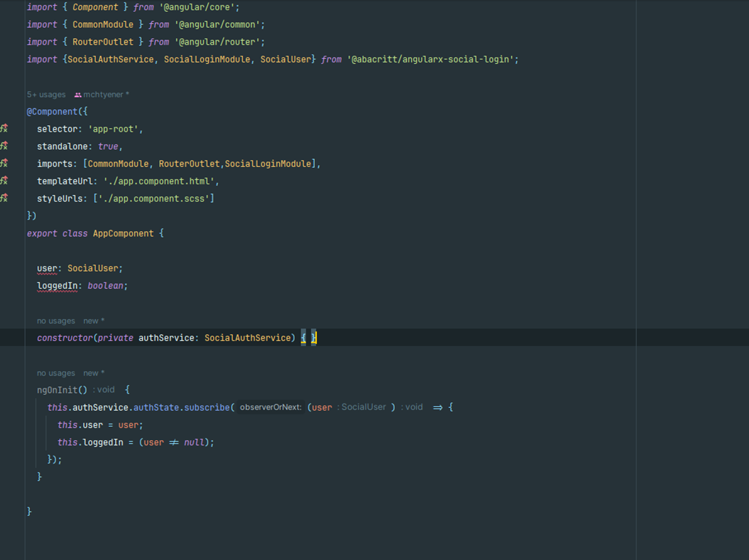Click the 'app-root' selector string

pyautogui.click(x=113, y=129)
